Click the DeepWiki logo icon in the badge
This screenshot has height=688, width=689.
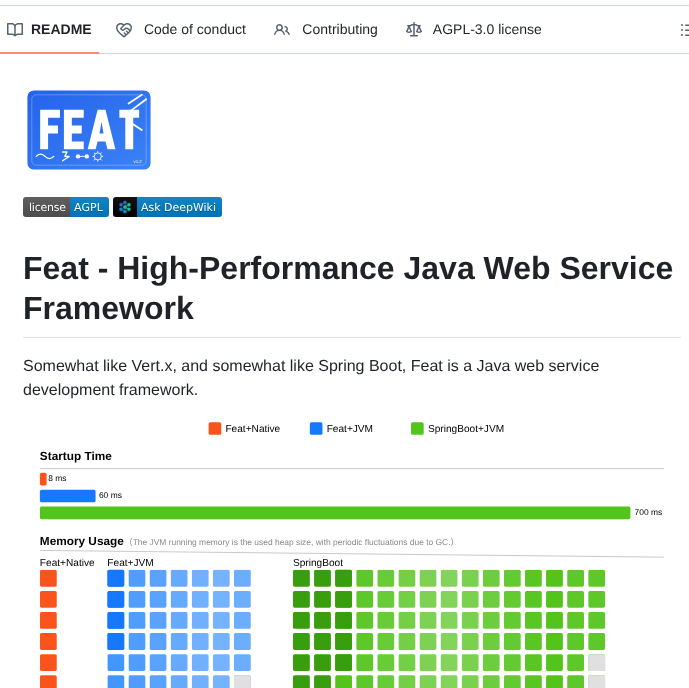point(125,207)
